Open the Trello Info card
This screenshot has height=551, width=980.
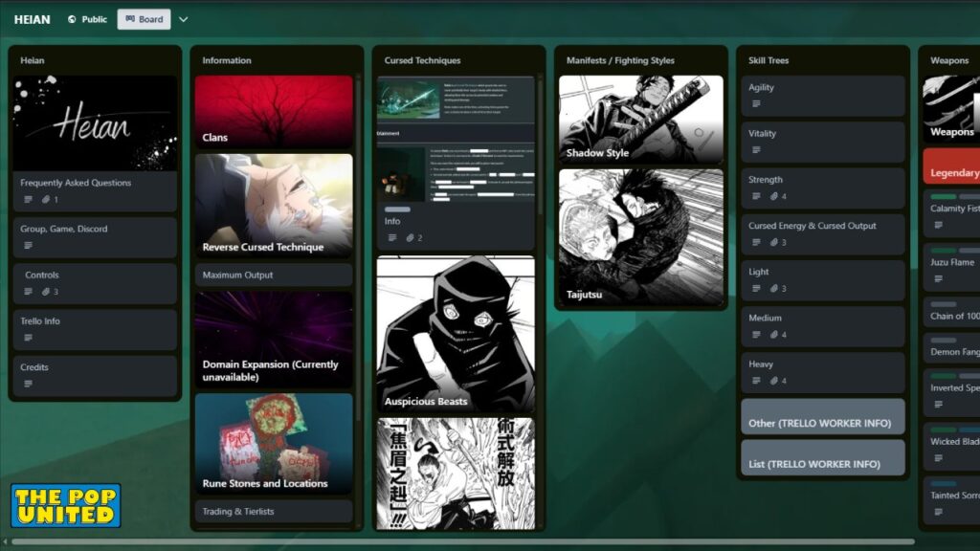pyautogui.click(x=95, y=330)
